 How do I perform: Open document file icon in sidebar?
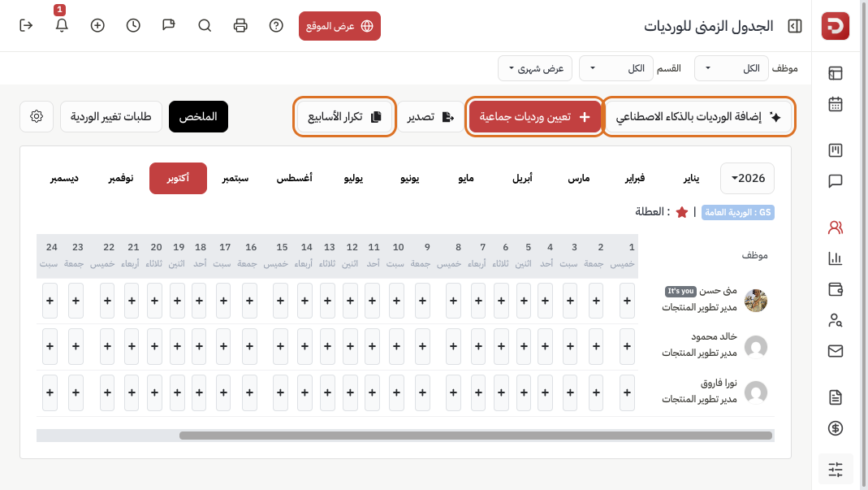pos(836,397)
